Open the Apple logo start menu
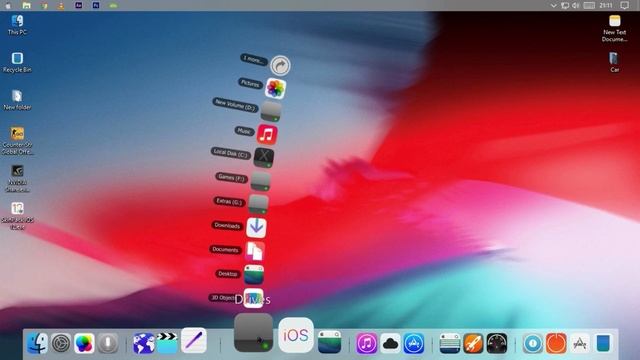The height and width of the screenshot is (360, 640). click(8, 5)
